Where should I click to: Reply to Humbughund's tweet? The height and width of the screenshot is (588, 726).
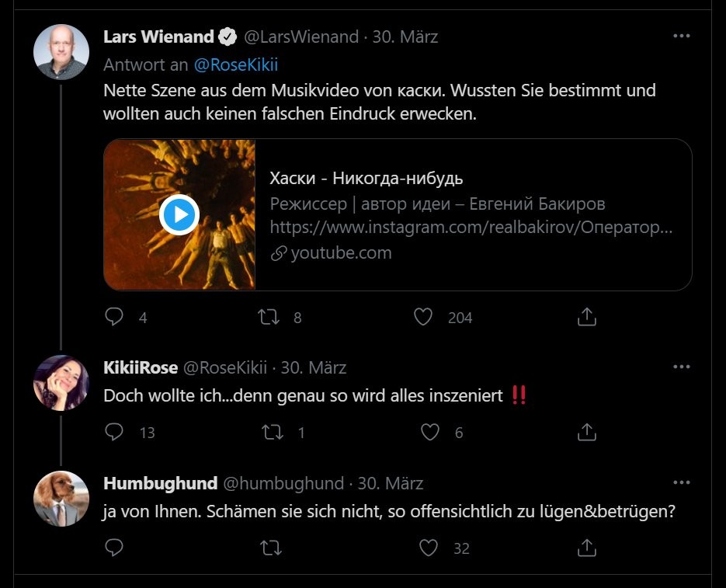(114, 548)
